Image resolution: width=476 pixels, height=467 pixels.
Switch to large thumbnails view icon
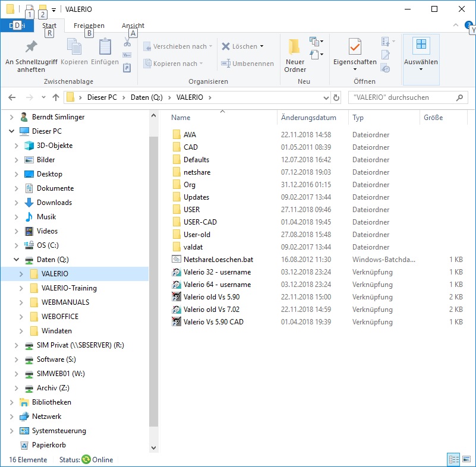(466, 459)
